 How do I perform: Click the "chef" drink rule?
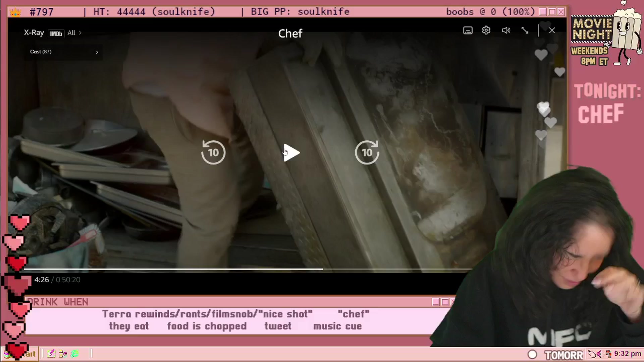[x=354, y=314]
